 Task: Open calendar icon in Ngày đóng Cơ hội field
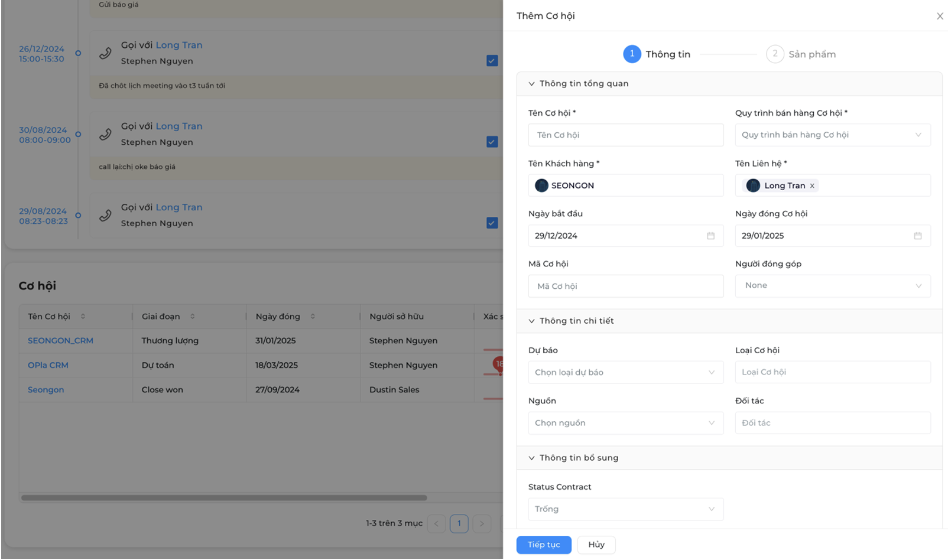pyautogui.click(x=917, y=236)
